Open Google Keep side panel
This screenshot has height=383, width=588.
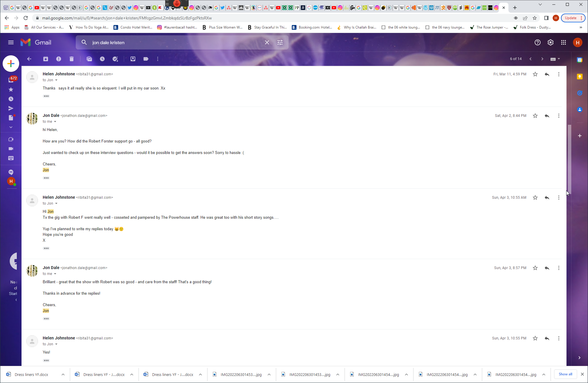point(580,77)
